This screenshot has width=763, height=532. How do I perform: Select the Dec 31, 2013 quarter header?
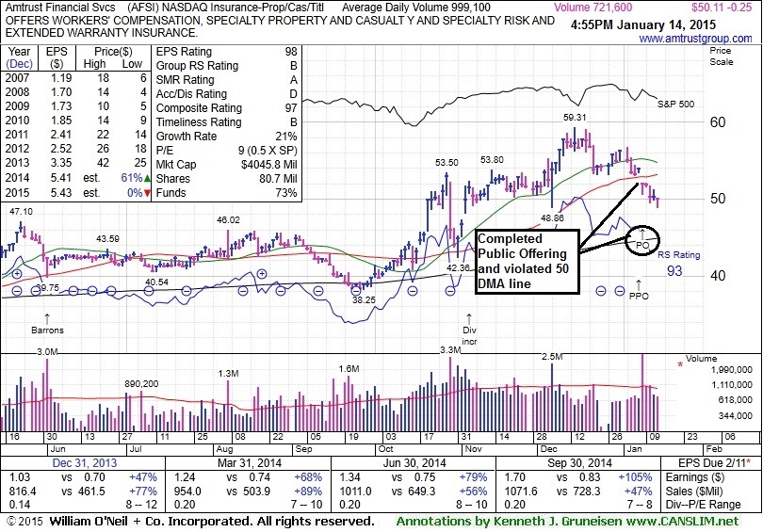(x=85, y=462)
